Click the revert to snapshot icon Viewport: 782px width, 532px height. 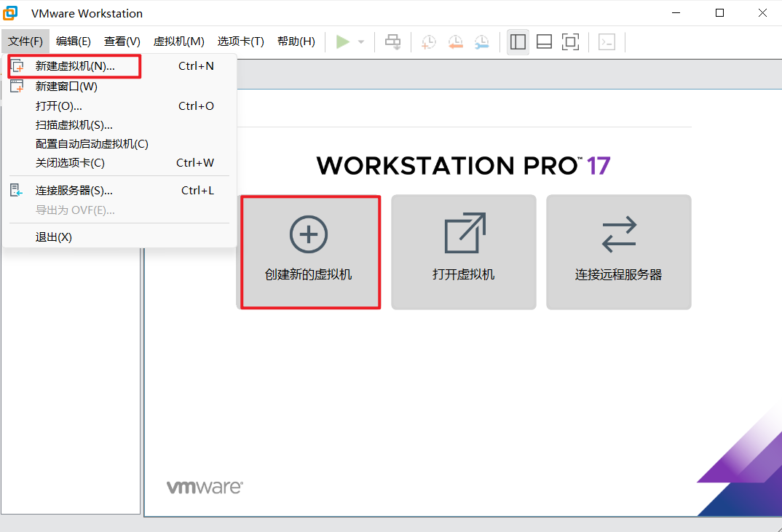pyautogui.click(x=455, y=42)
